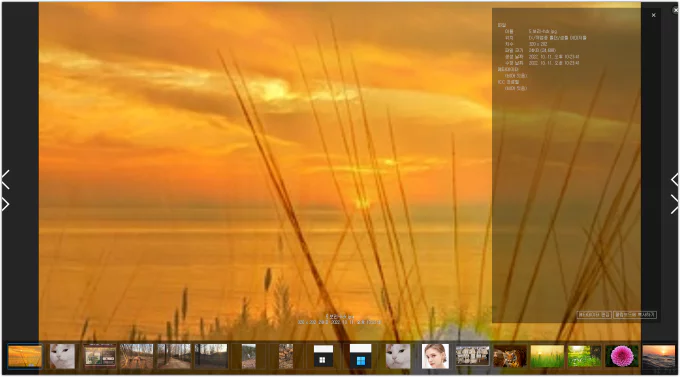680x377 pixels.
Task: Open the blue Windows 11 logo thumbnail
Action: pyautogui.click(x=360, y=356)
